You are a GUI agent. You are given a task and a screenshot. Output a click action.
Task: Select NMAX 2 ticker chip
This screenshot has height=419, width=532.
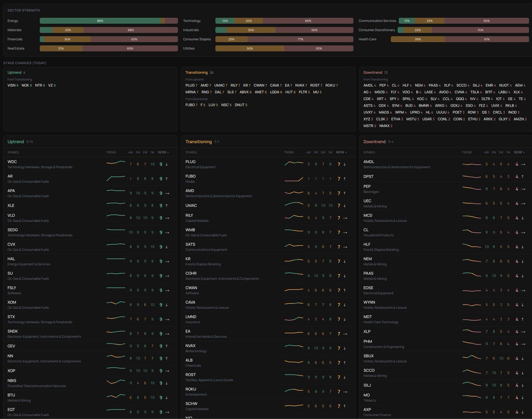(386, 126)
